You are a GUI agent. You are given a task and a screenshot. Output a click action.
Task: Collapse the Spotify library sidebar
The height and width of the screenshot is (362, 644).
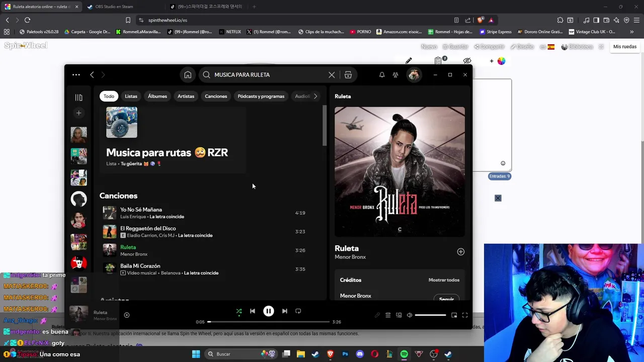click(x=78, y=98)
